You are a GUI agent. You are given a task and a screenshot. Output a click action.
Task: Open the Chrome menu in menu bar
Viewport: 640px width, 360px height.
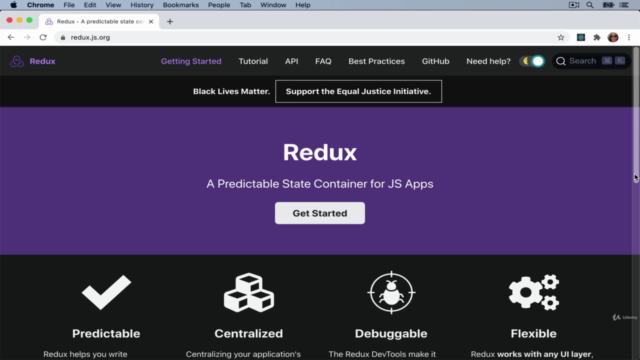tap(40, 5)
